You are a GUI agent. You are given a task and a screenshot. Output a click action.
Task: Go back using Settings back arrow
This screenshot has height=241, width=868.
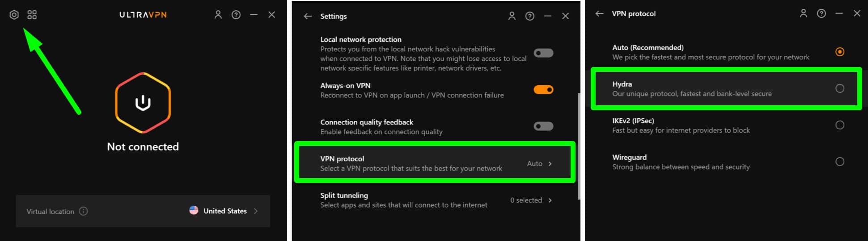308,16
